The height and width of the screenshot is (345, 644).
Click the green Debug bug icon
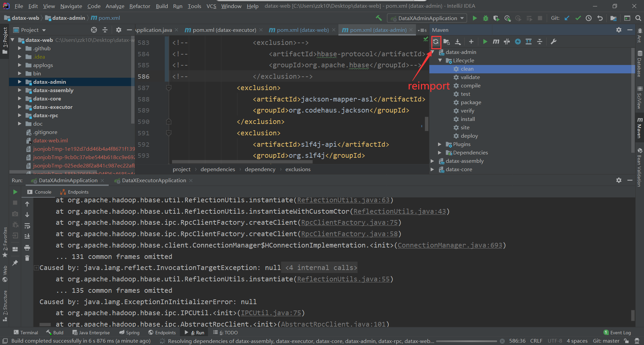click(x=485, y=18)
